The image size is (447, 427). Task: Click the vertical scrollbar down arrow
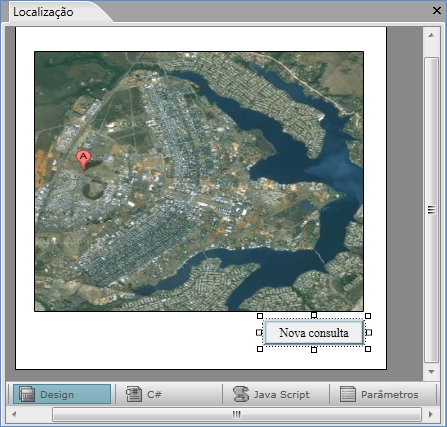(x=431, y=372)
